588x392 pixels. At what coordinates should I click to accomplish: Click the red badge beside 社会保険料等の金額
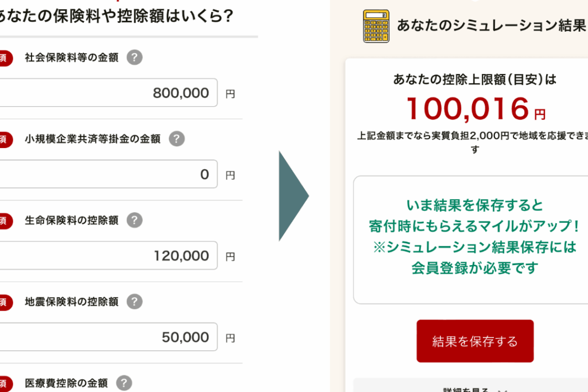point(5,57)
